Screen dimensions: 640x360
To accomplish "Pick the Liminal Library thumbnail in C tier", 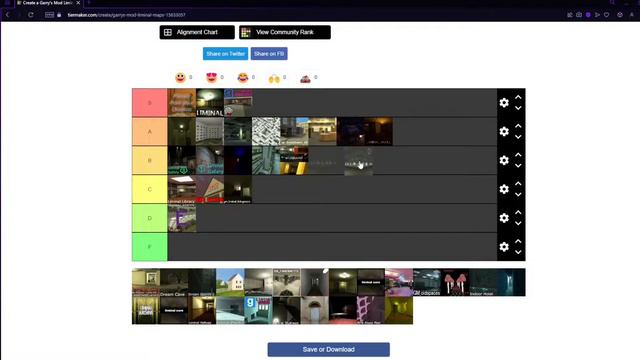I will click(x=182, y=189).
